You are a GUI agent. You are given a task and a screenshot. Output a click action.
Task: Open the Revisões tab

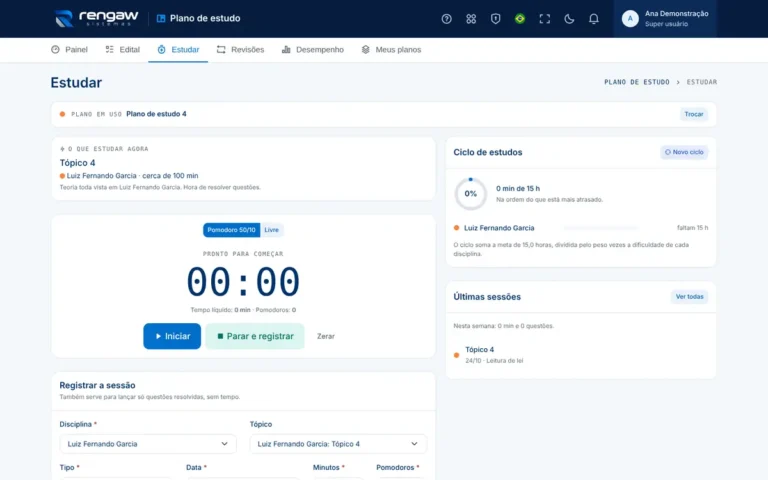tap(240, 49)
